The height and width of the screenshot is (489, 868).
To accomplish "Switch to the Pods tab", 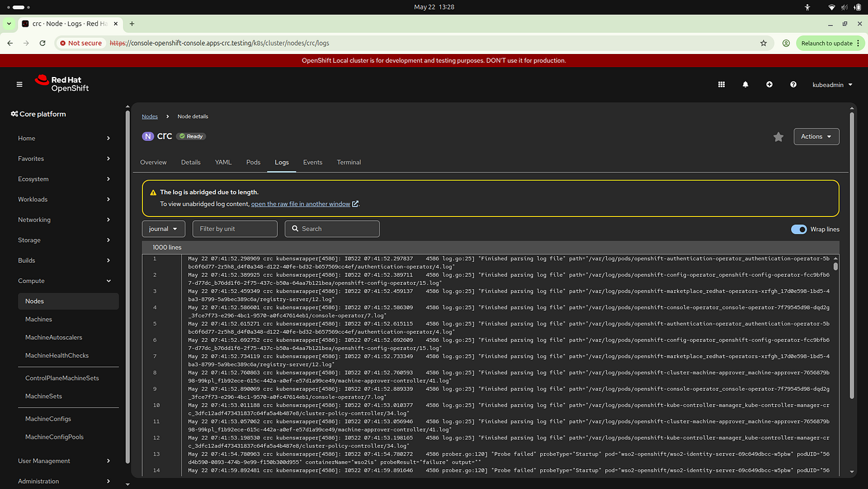I will point(254,163).
